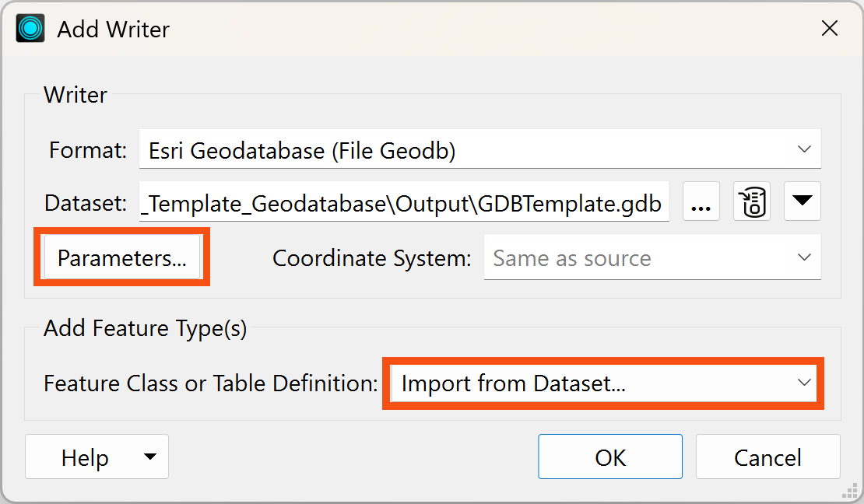
Task: Click the FME app icon in title bar
Action: [30, 29]
